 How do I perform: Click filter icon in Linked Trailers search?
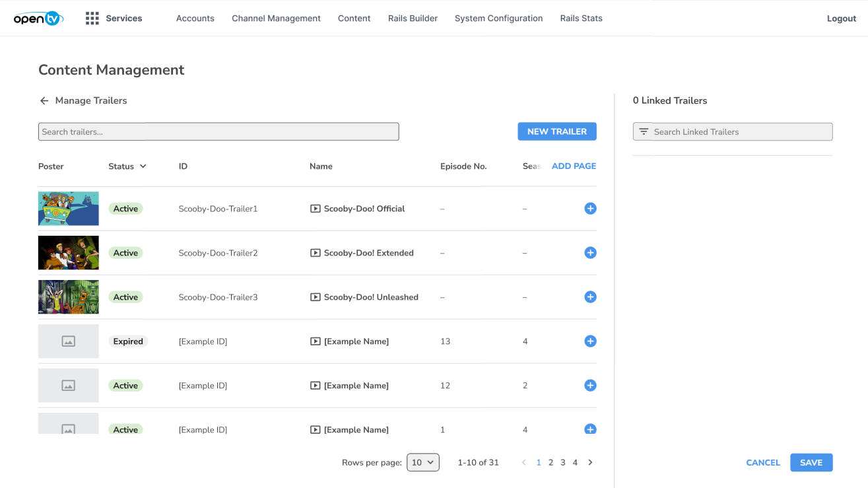coord(644,132)
